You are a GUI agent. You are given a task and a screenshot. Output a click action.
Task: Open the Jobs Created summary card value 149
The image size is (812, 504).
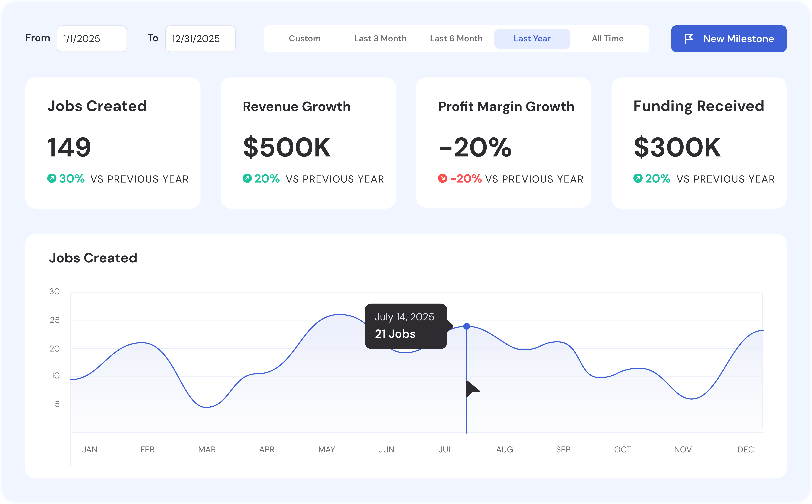click(69, 147)
